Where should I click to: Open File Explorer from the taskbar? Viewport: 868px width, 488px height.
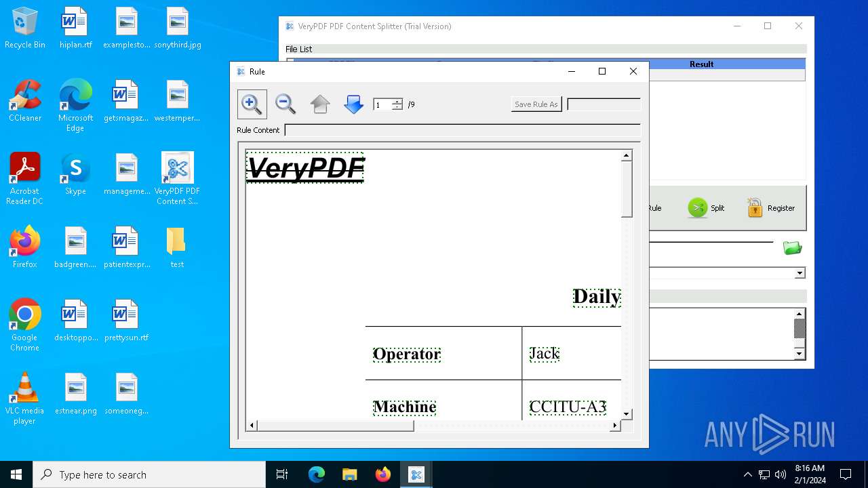pyautogui.click(x=350, y=474)
